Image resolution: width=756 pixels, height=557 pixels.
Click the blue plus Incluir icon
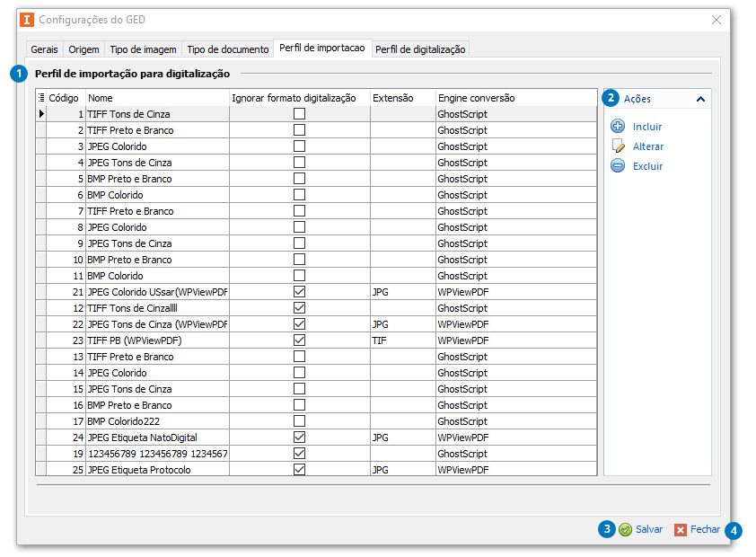tap(618, 127)
